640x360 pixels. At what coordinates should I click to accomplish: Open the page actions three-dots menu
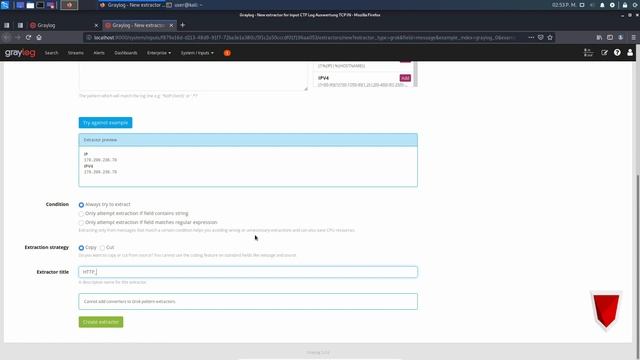click(531, 38)
